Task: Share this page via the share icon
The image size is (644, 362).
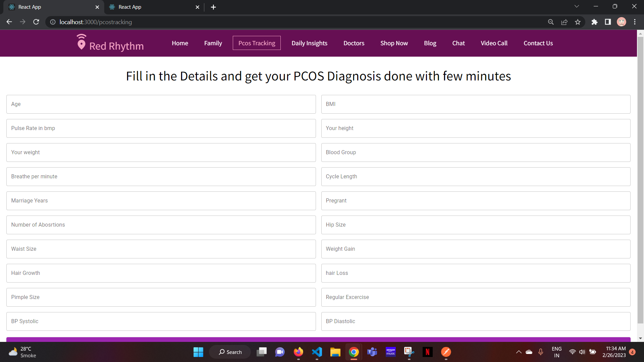Action: 564,22
